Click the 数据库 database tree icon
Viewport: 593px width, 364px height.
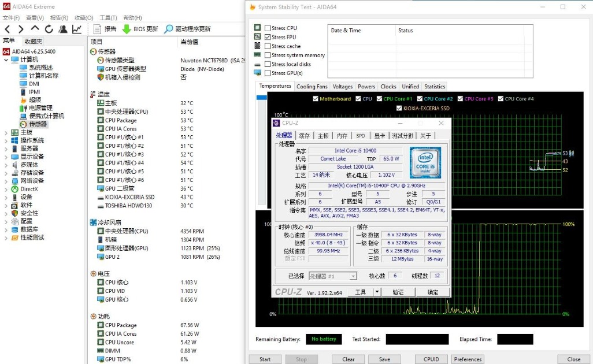click(x=15, y=229)
